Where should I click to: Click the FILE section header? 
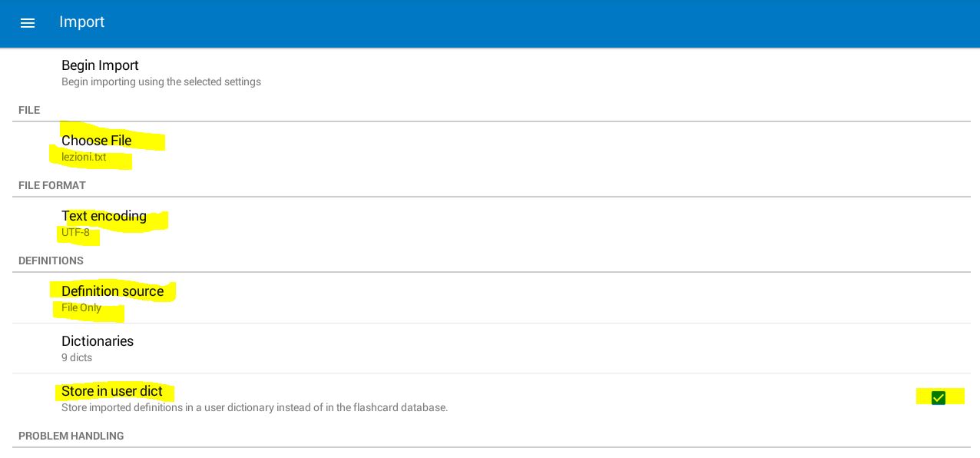click(29, 110)
